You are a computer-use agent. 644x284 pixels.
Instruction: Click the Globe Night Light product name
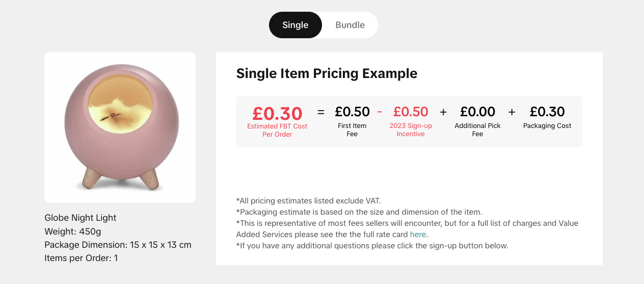click(81, 218)
